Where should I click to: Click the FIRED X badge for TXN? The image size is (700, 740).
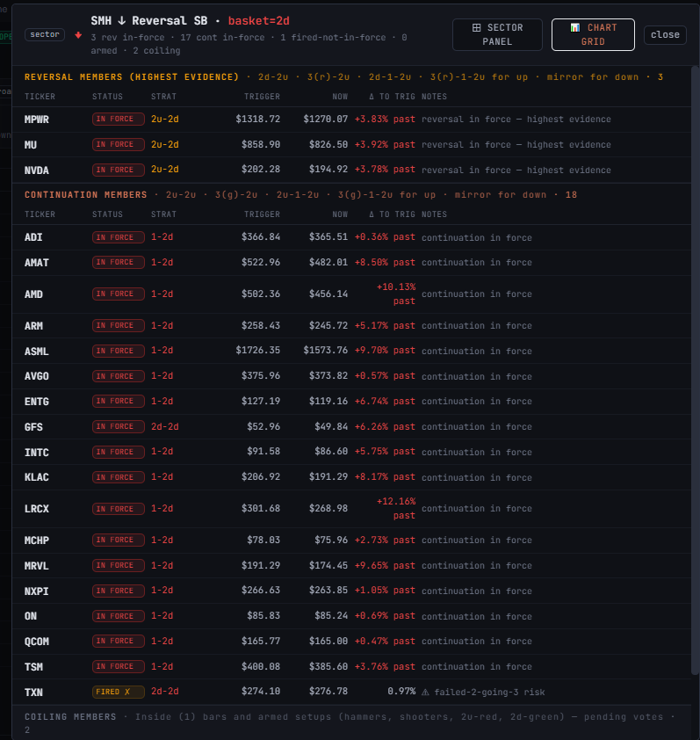[x=118, y=692]
